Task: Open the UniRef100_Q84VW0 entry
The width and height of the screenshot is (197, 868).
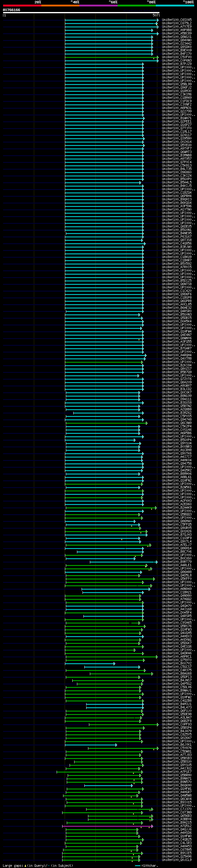Action: 177,40
